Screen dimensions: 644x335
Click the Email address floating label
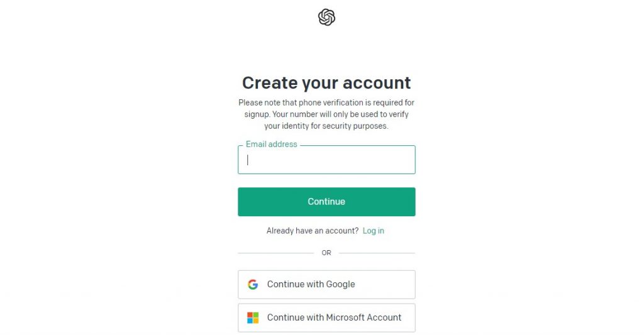[x=272, y=144]
